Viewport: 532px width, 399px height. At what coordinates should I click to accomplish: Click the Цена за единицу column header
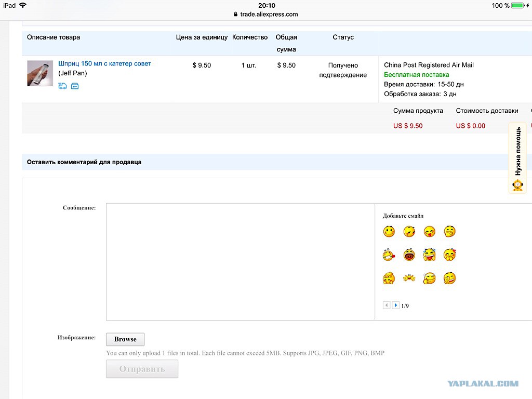(x=202, y=37)
